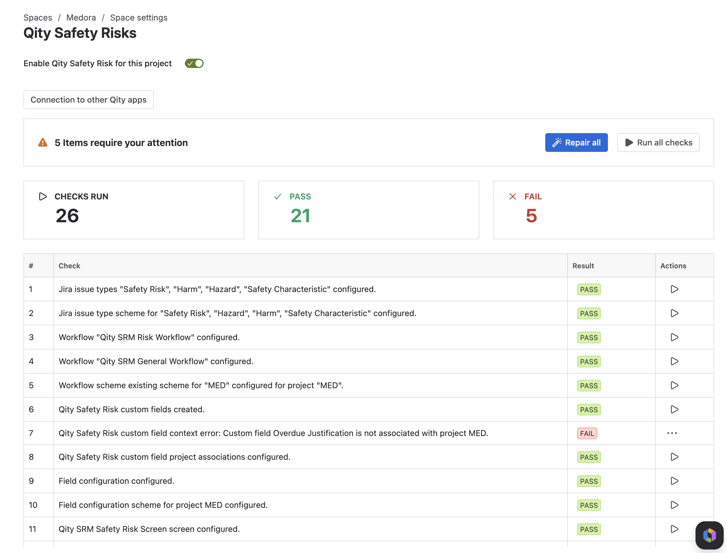Screen dimensions: 726x553
Task: Click the green PASS checkmark icon
Action: (x=277, y=196)
